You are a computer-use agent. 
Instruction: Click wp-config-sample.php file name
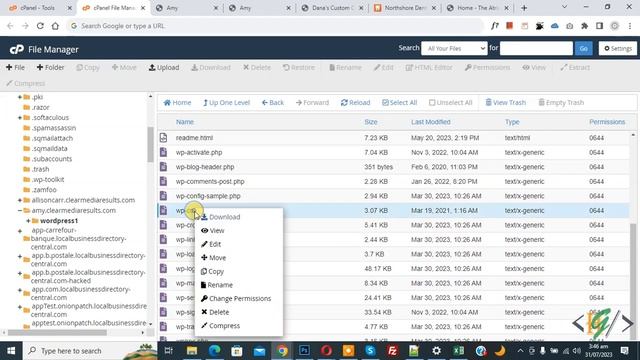pos(208,196)
